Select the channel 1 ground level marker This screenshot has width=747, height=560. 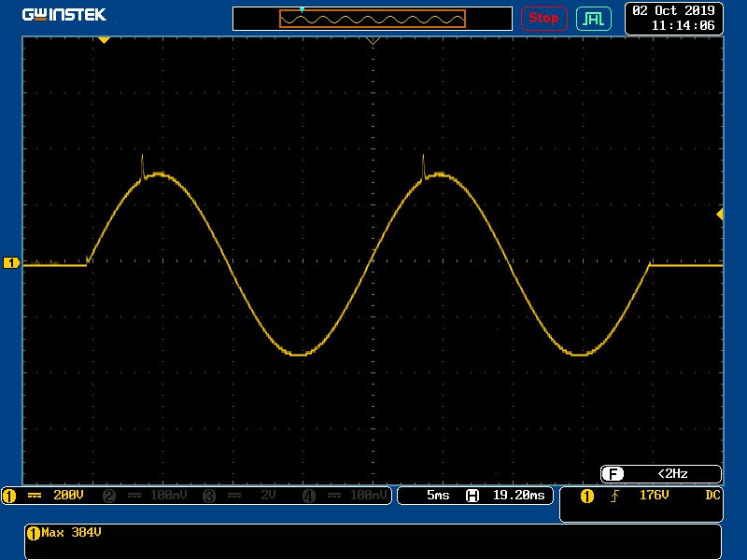(12, 264)
